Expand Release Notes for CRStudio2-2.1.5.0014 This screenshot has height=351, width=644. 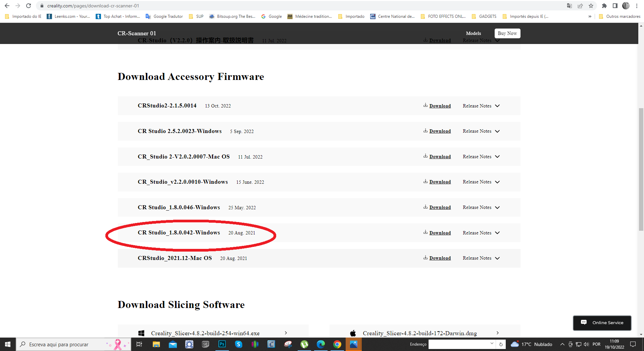(481, 106)
